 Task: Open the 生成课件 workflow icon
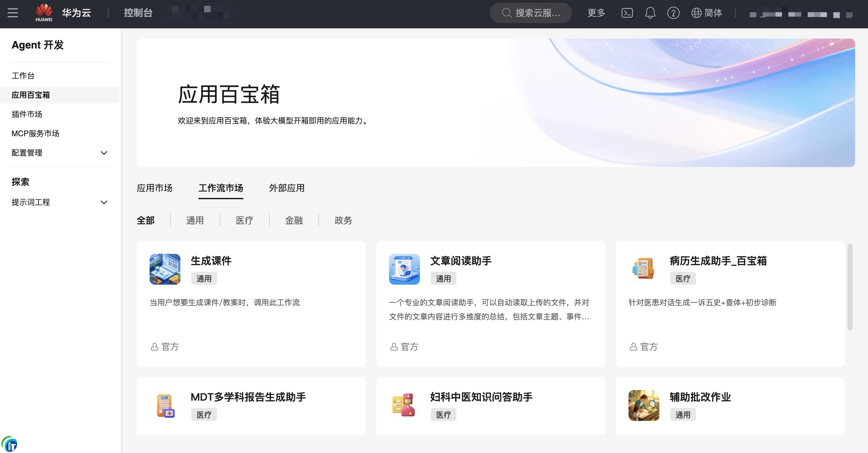click(x=165, y=269)
